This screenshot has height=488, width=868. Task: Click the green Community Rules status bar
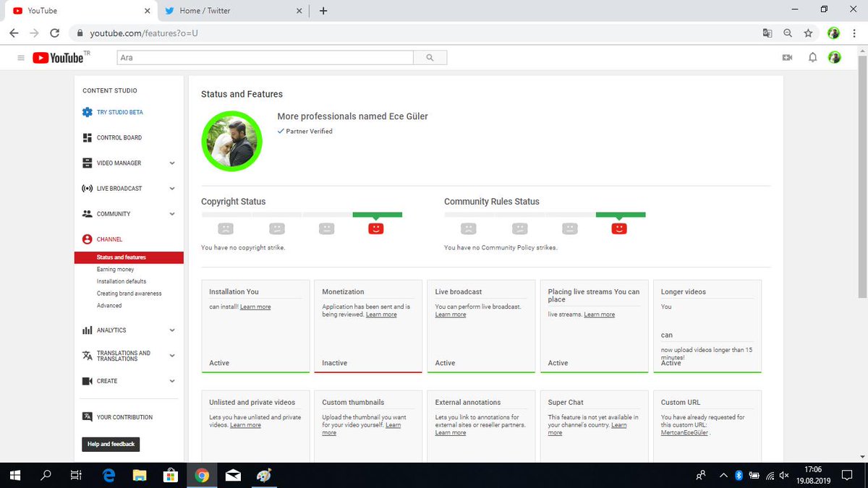[621, 215]
